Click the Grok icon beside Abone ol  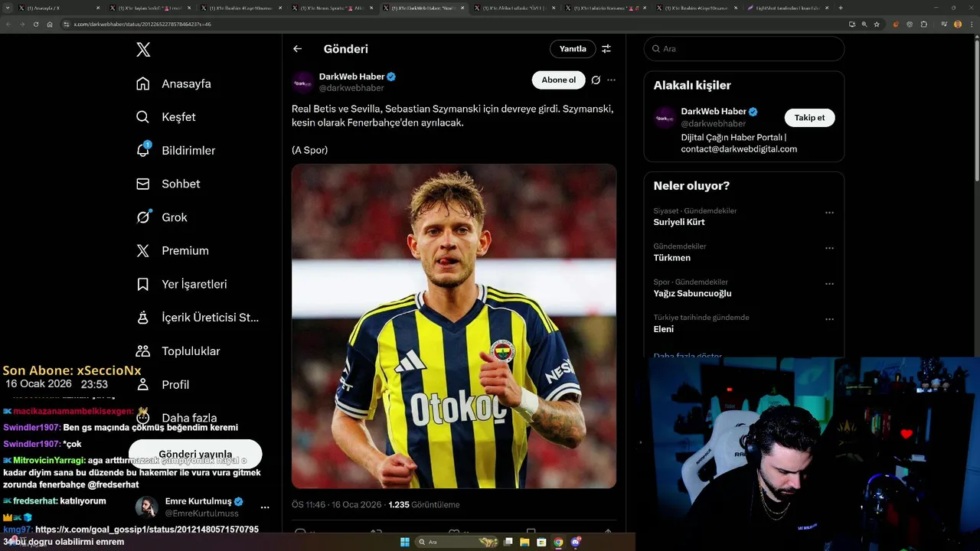click(x=596, y=80)
